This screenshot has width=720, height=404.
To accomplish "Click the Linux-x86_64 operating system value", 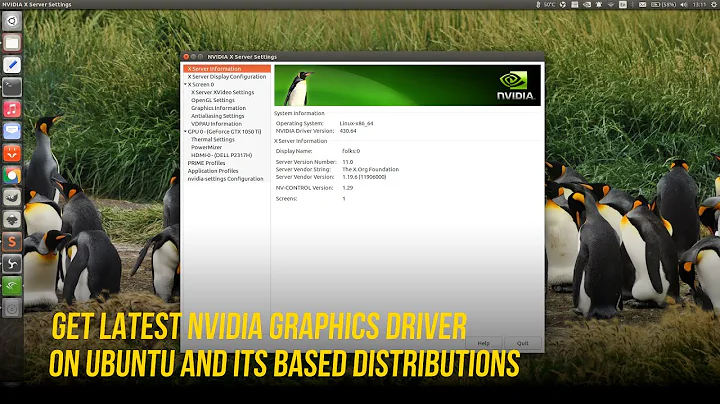I will (356, 123).
